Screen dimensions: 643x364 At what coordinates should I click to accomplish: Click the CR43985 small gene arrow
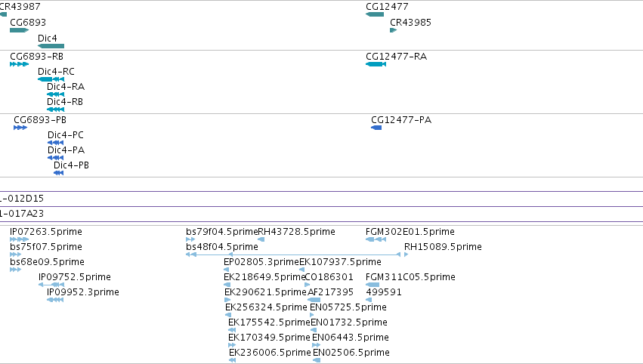click(393, 30)
